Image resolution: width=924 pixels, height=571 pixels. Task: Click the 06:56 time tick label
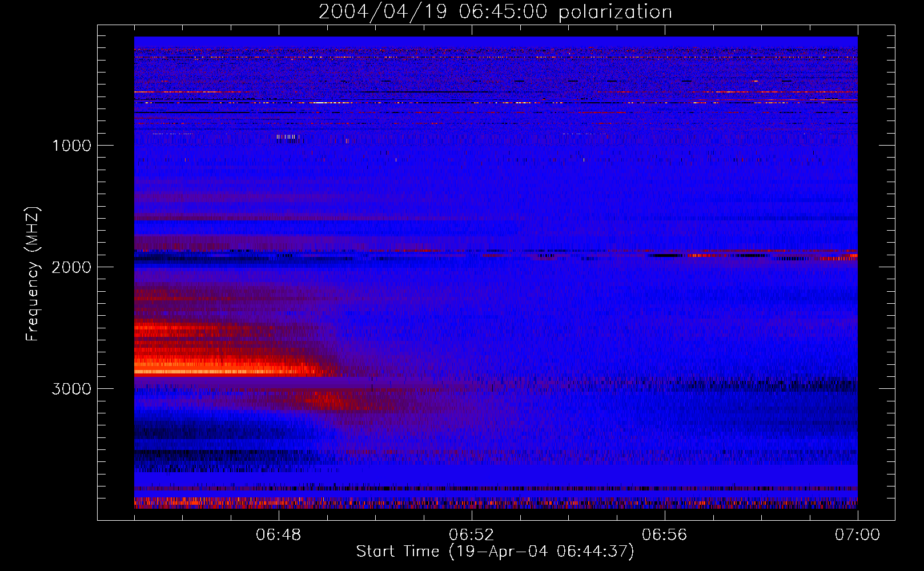(665, 535)
